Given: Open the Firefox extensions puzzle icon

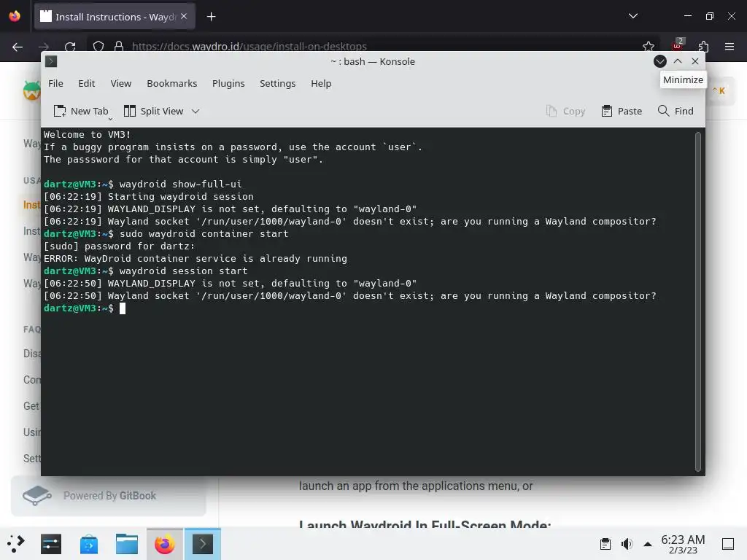Looking at the screenshot, I should coord(704,47).
